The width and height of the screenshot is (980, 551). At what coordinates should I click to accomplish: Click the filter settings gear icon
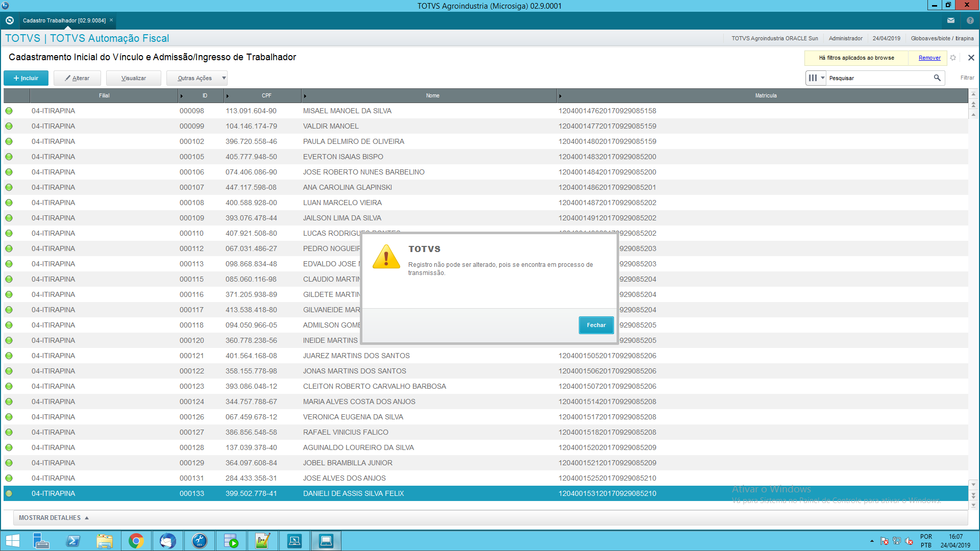point(953,58)
